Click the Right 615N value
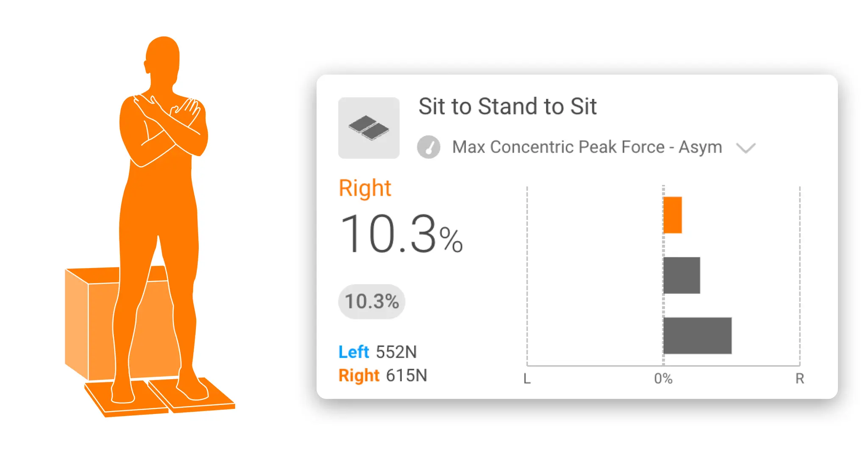 pos(381,375)
